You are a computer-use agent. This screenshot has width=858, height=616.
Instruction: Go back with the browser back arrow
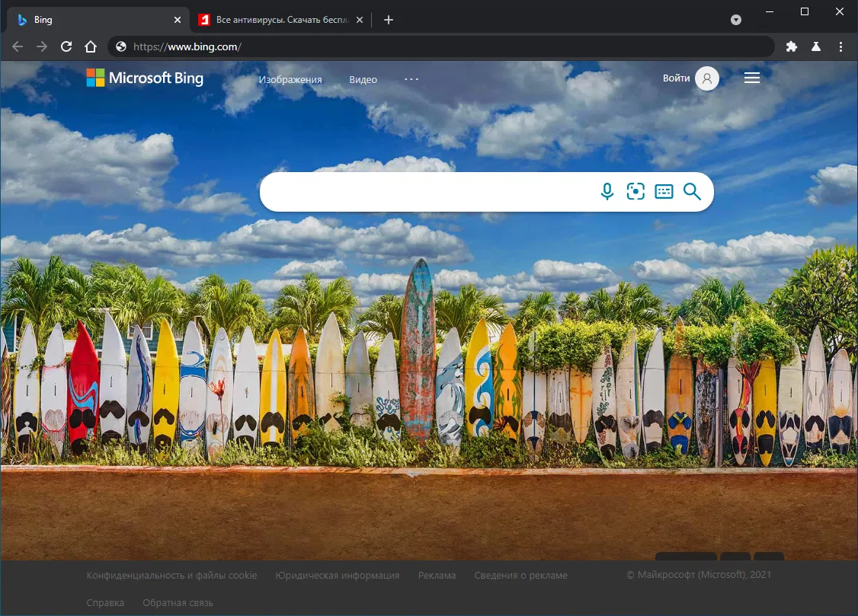[18, 47]
